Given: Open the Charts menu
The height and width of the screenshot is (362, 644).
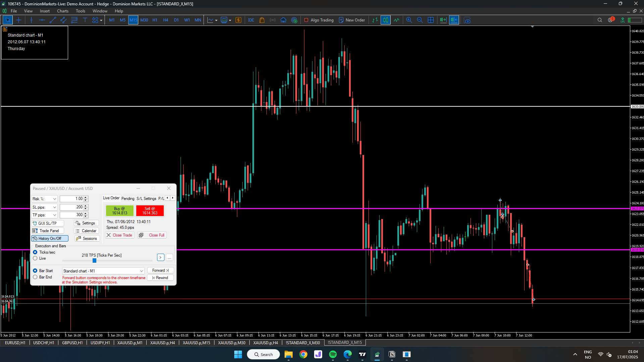Looking at the screenshot, I should 62,11.
